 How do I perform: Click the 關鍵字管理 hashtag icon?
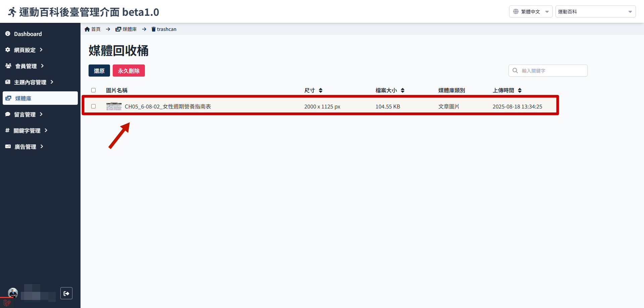7,130
